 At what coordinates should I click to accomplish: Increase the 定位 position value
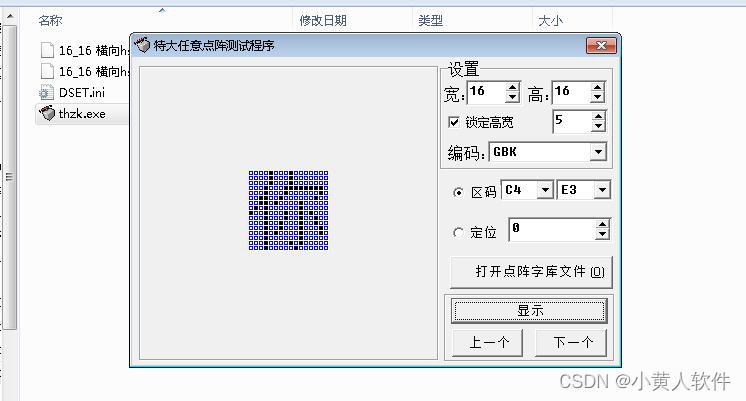[x=602, y=225]
